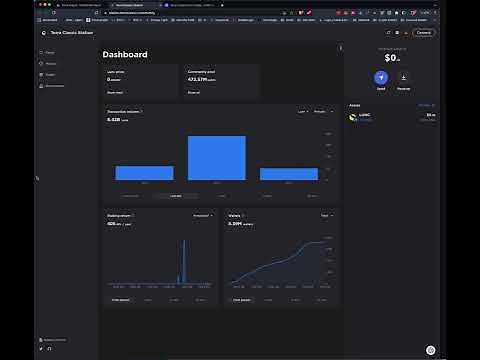480x360 pixels.
Task: Select From genesis under Staking return chart
Action: pos(120,300)
